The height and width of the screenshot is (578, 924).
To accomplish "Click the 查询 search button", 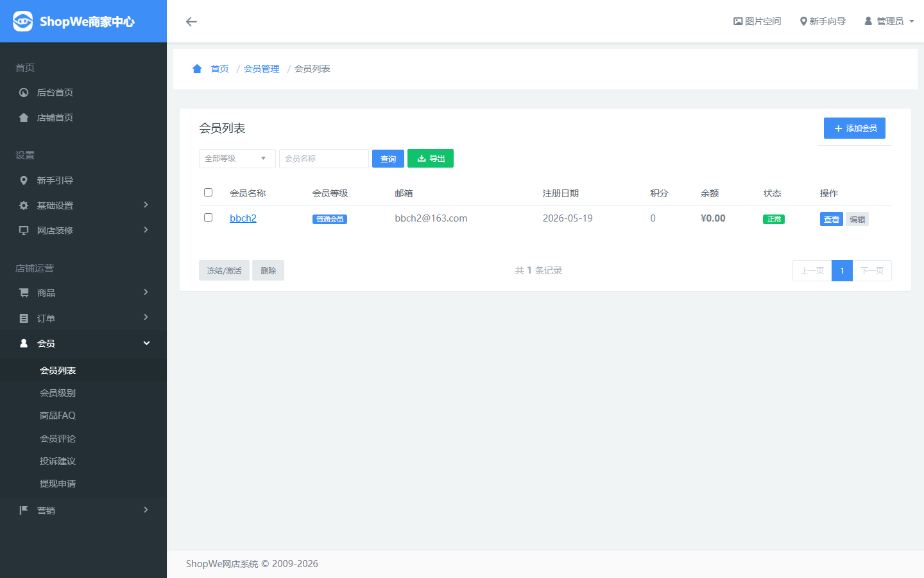I will [388, 159].
